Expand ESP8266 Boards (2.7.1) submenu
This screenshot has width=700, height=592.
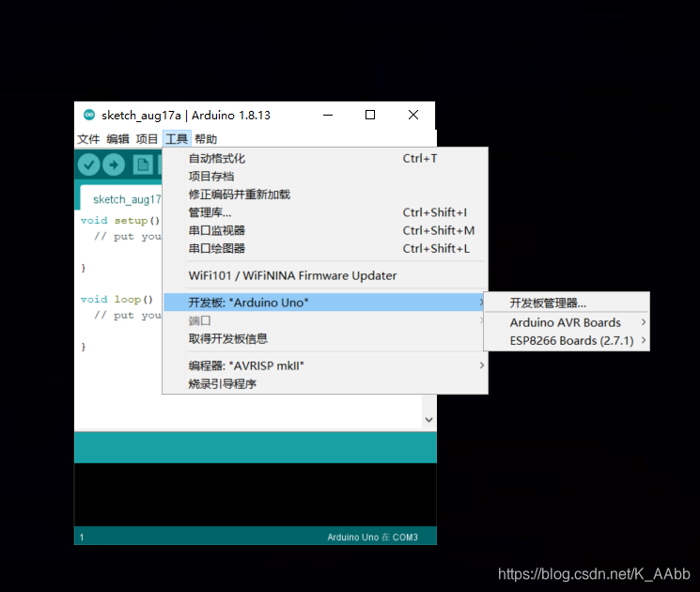(567, 341)
